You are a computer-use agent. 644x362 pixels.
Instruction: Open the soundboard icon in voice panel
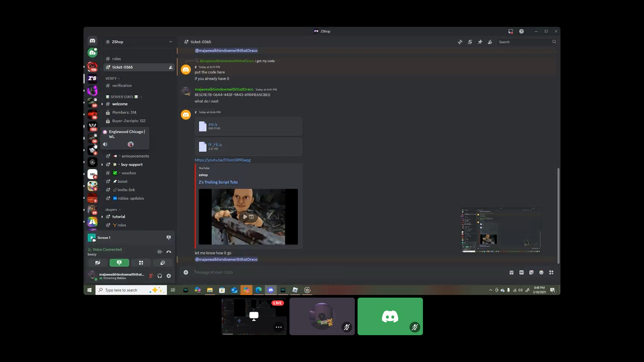pos(163,263)
